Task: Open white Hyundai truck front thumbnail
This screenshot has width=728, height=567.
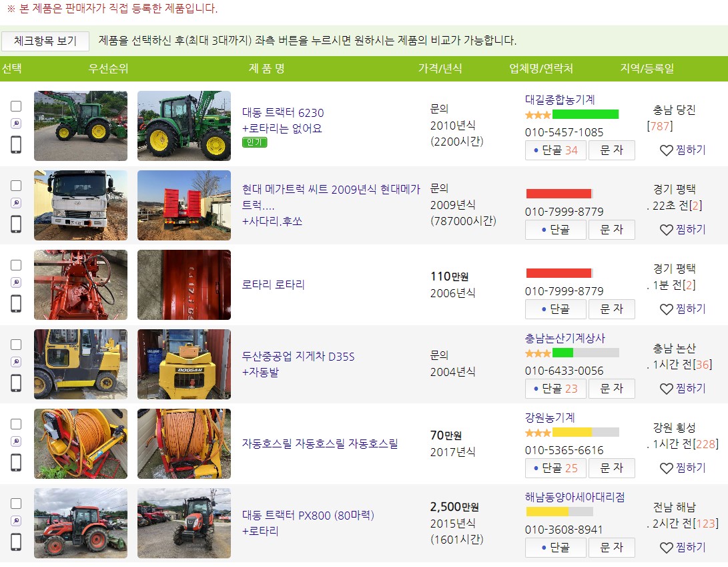Action: click(x=80, y=206)
